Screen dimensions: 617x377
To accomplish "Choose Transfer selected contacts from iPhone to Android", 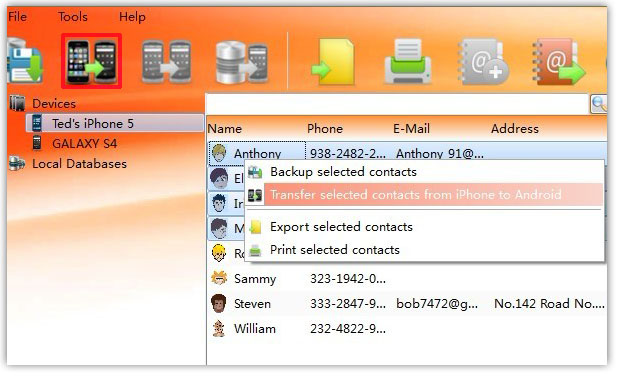I will pyautogui.click(x=416, y=195).
